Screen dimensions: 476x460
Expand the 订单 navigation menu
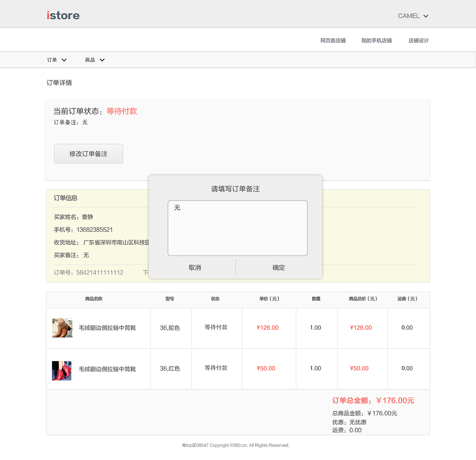(x=57, y=60)
